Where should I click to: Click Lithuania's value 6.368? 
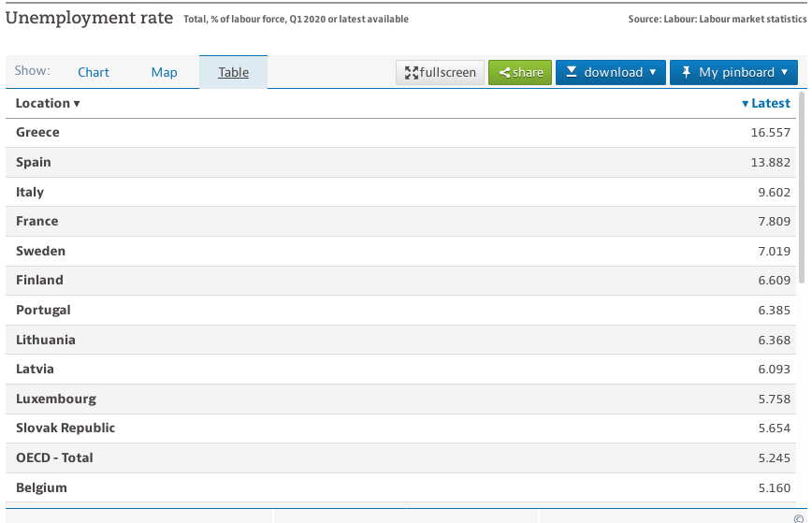coord(775,341)
